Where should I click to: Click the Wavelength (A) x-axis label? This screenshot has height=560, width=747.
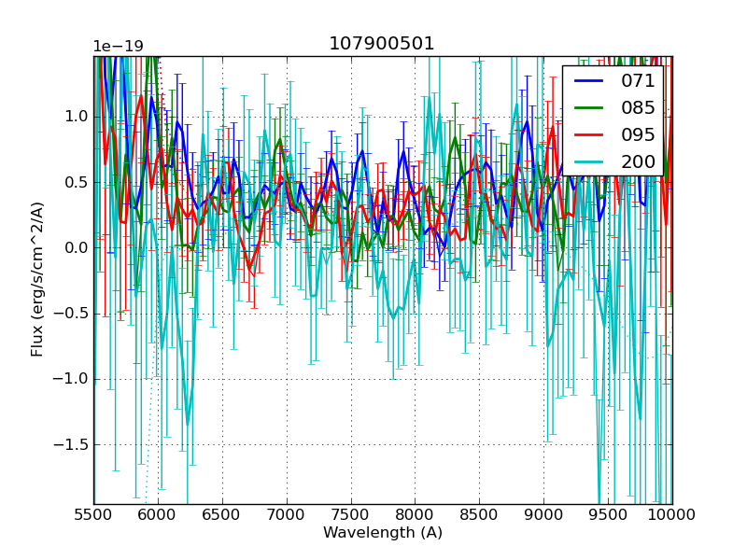point(383,533)
